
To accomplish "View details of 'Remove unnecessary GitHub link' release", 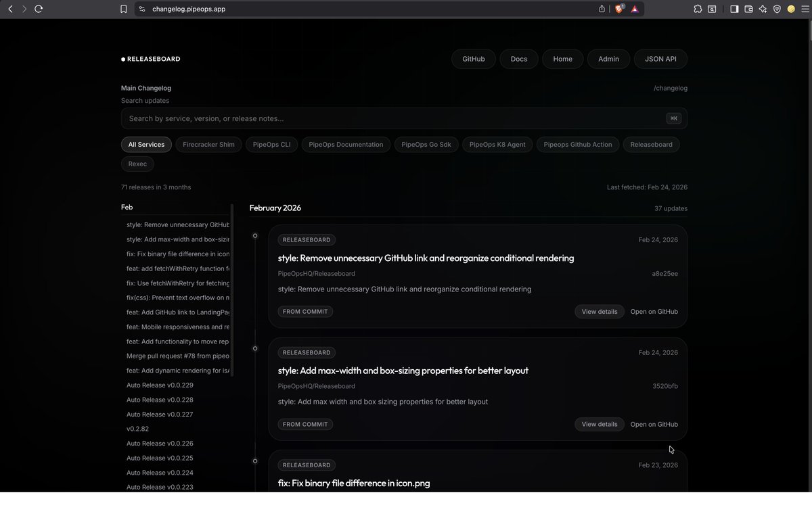I will click(600, 312).
